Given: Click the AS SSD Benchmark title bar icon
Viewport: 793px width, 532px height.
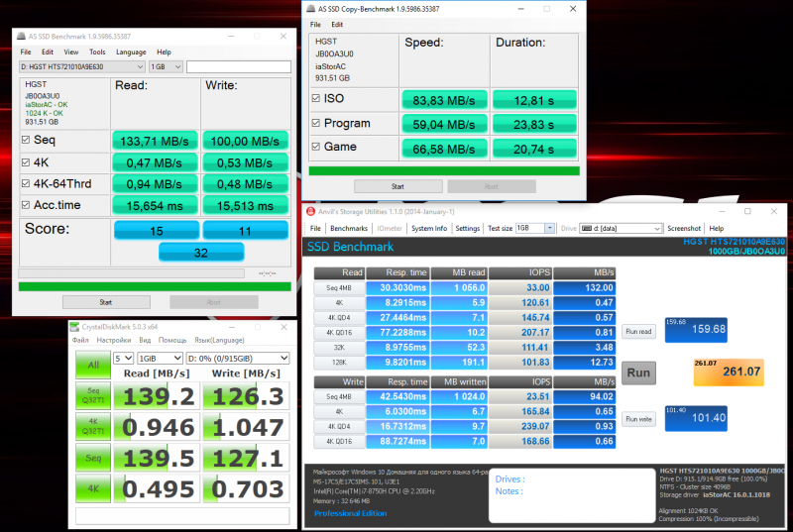Looking at the screenshot, I should (21, 37).
